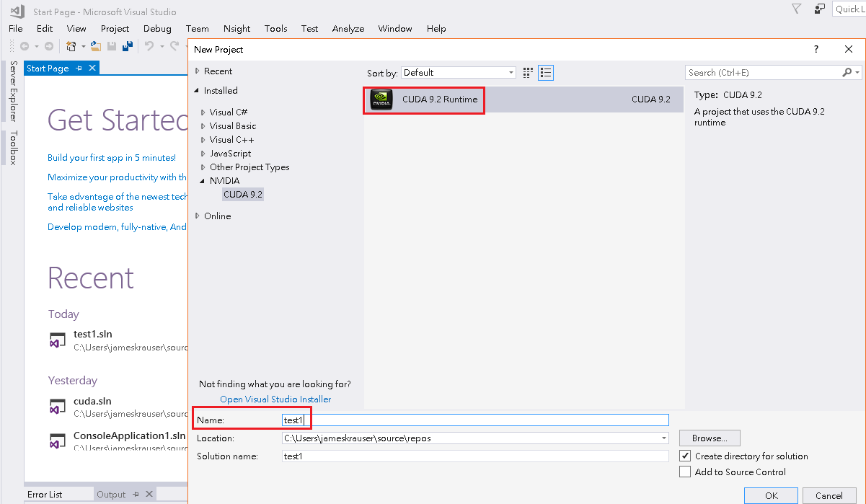The width and height of the screenshot is (866, 504).
Task: Collapse the NVIDIA node
Action: tap(203, 181)
